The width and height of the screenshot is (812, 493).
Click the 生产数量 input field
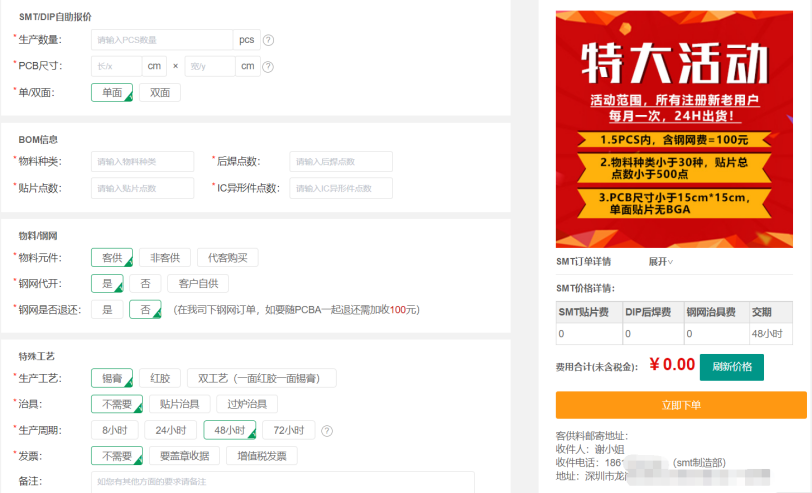click(x=162, y=40)
